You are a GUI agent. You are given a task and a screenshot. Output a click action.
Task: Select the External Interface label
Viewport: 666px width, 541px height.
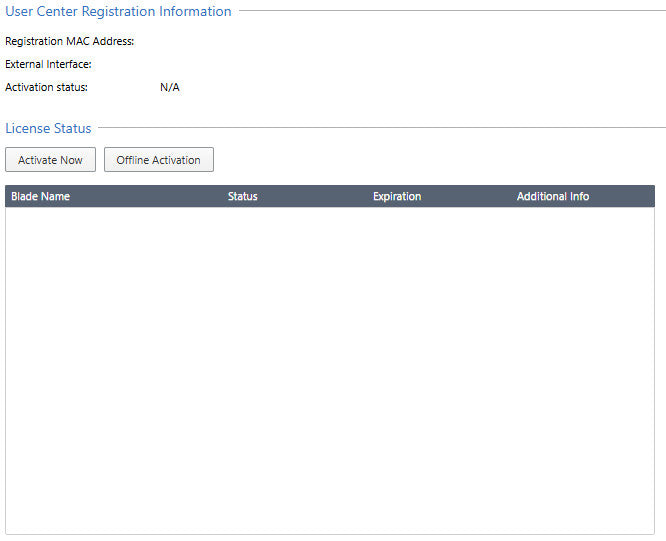pos(48,64)
